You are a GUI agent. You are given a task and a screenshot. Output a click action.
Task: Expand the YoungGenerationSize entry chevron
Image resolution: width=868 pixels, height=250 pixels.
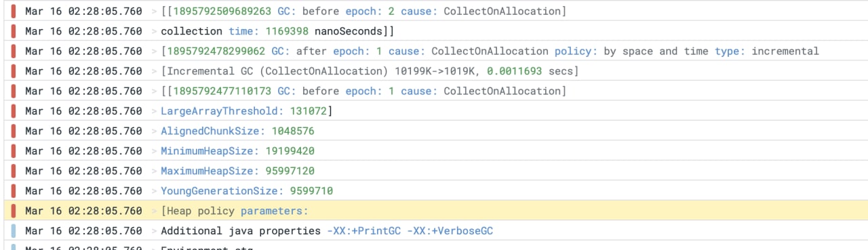click(x=153, y=191)
